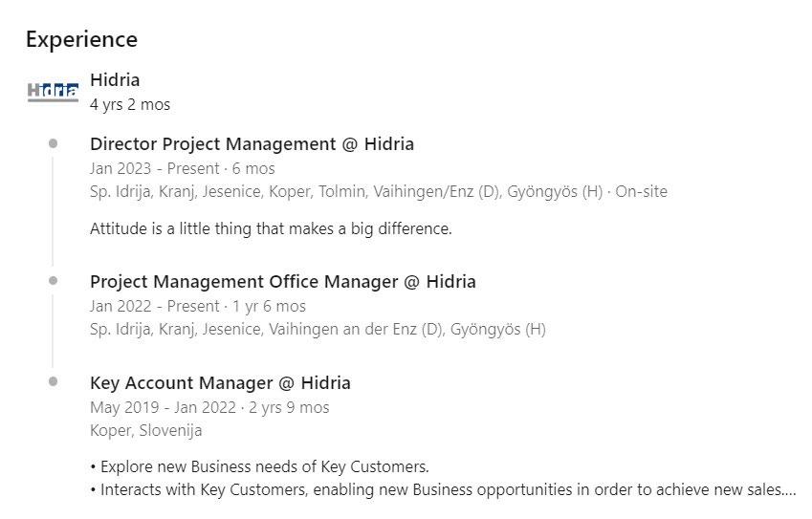
Task: Select the Explore new Business needs bullet
Action: 259,466
